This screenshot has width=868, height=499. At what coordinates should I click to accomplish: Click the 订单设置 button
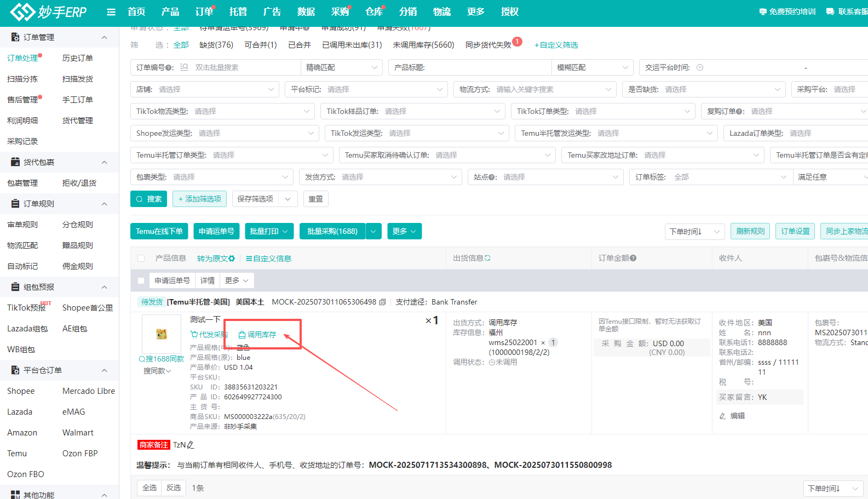[x=795, y=231]
